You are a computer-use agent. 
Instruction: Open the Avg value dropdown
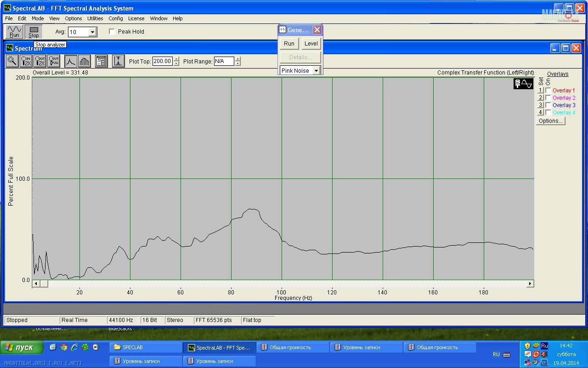[x=92, y=32]
